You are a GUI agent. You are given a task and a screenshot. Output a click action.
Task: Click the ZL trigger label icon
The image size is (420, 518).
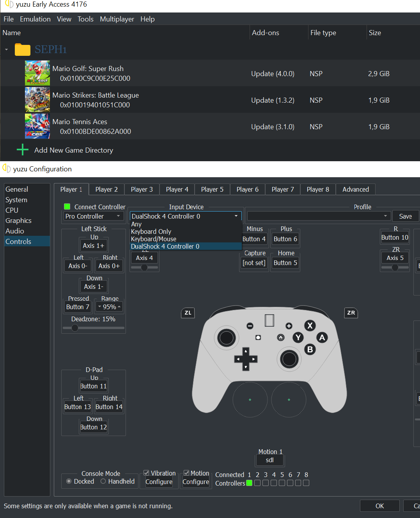(188, 313)
